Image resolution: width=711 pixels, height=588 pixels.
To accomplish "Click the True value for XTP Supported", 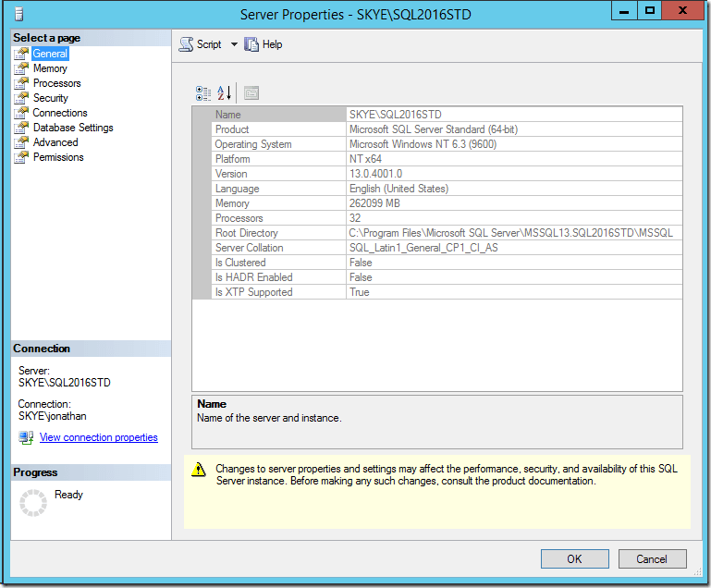I will [359, 292].
